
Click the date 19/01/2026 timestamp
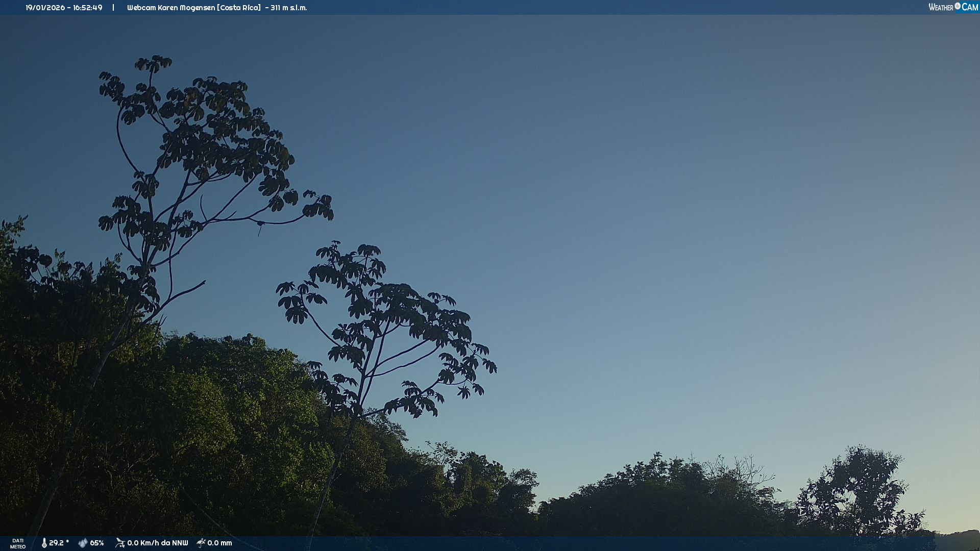click(45, 8)
